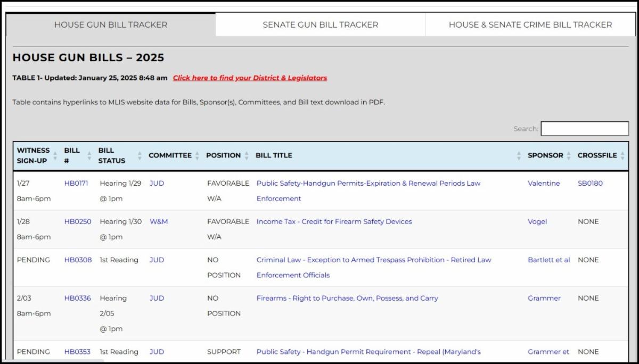Viewport: 639px width, 364px height.
Task: Open bill HB0336
Action: 79,298
